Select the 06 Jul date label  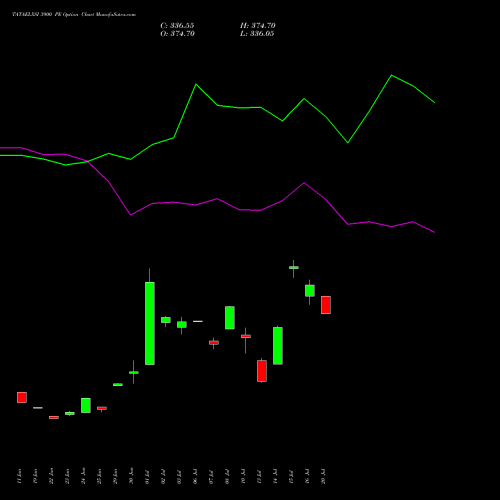click(x=195, y=477)
